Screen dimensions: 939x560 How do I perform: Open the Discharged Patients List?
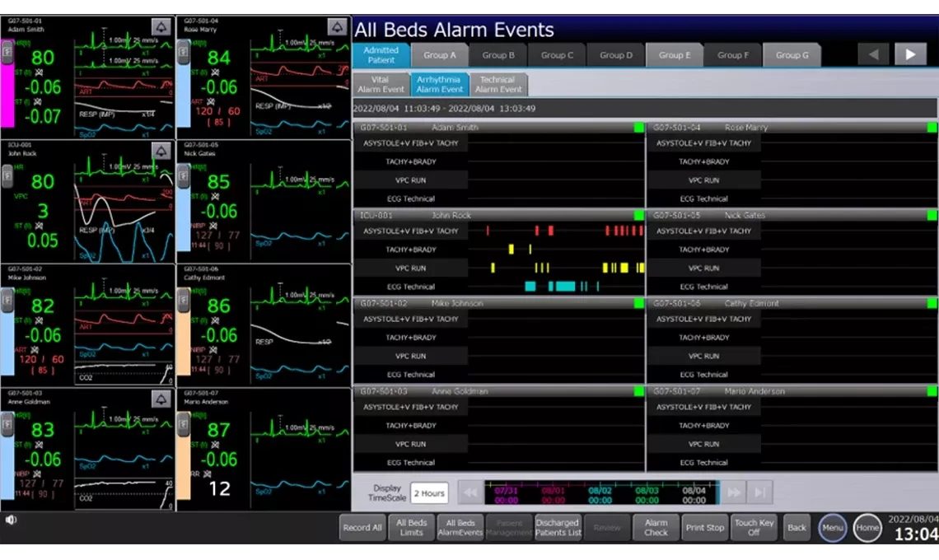tap(558, 528)
